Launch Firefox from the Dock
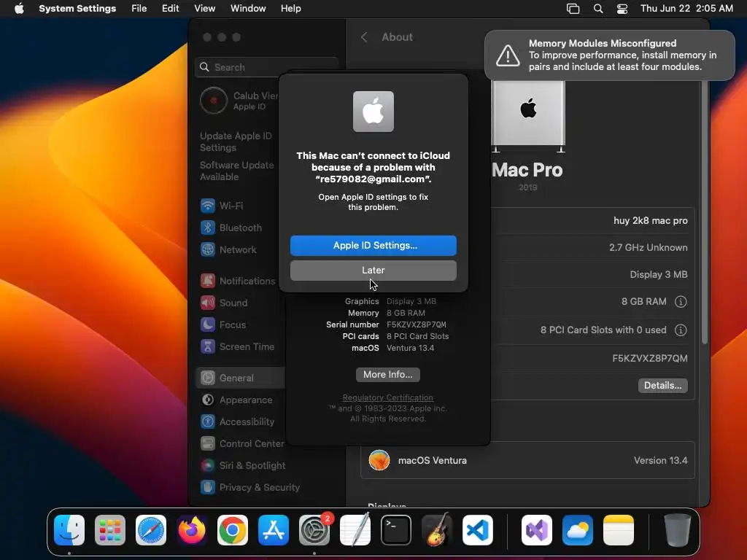The image size is (747, 560). coord(192,530)
